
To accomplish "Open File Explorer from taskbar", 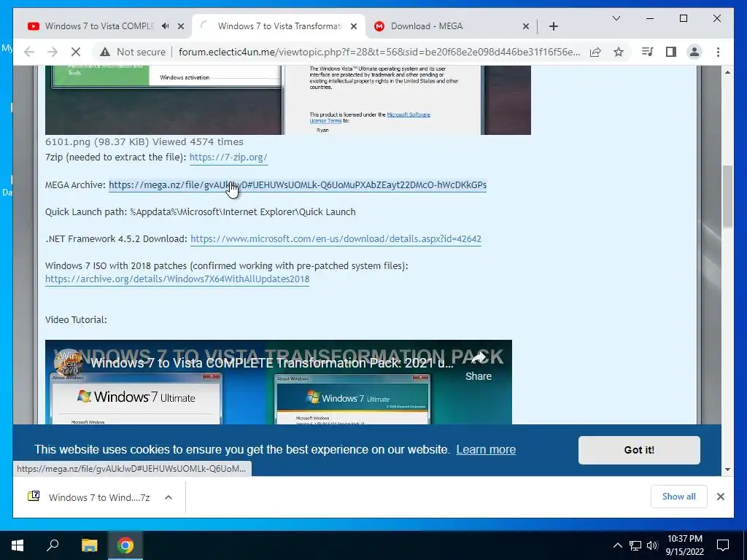I will [89, 545].
